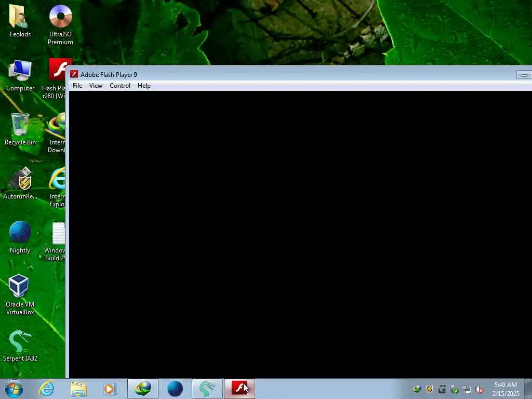Select the Computer desktop icon
The height and width of the screenshot is (399, 532).
[20, 75]
